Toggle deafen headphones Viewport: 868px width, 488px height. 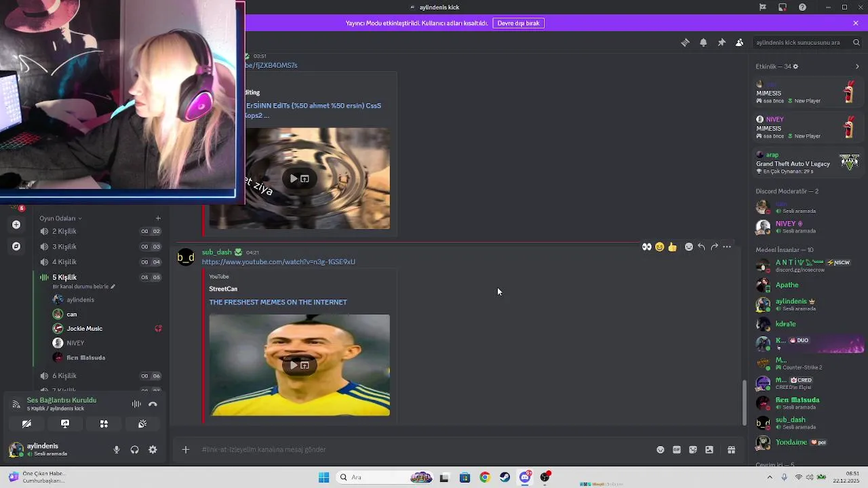point(135,449)
